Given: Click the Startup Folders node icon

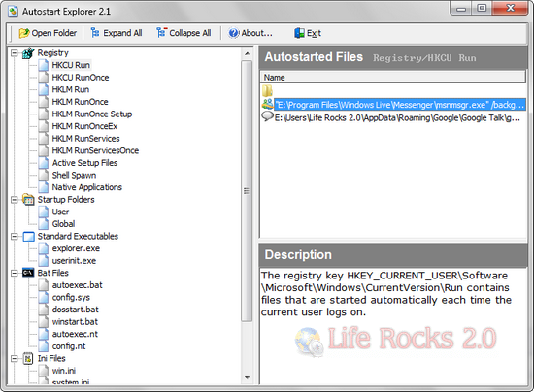Looking at the screenshot, I should 28,200.
